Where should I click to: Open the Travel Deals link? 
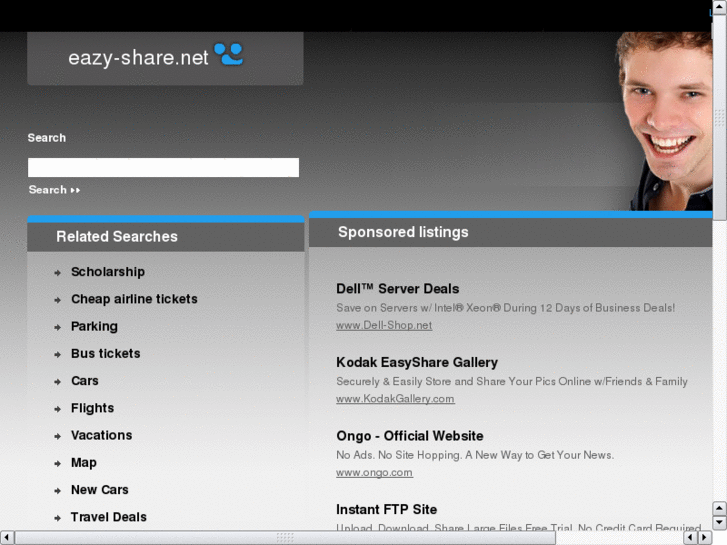pyautogui.click(x=108, y=517)
